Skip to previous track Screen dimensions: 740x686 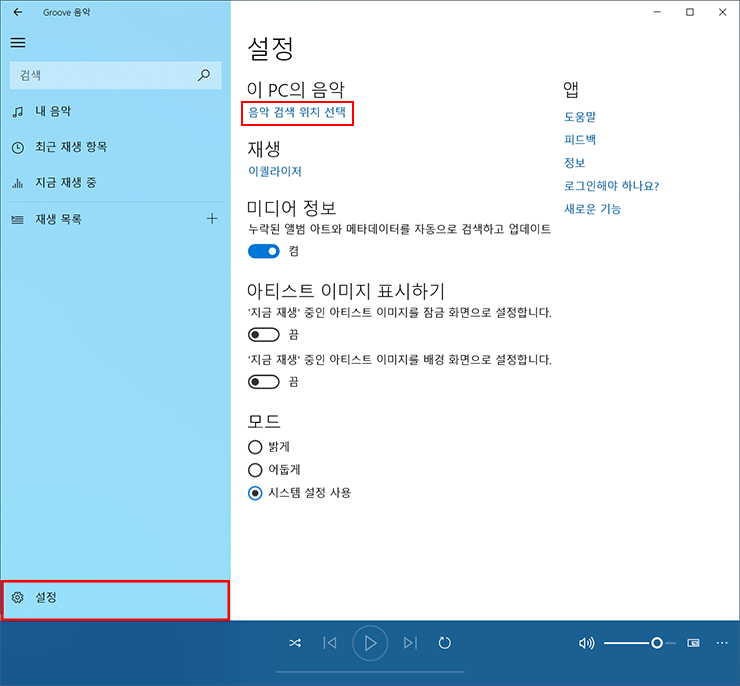[x=330, y=643]
